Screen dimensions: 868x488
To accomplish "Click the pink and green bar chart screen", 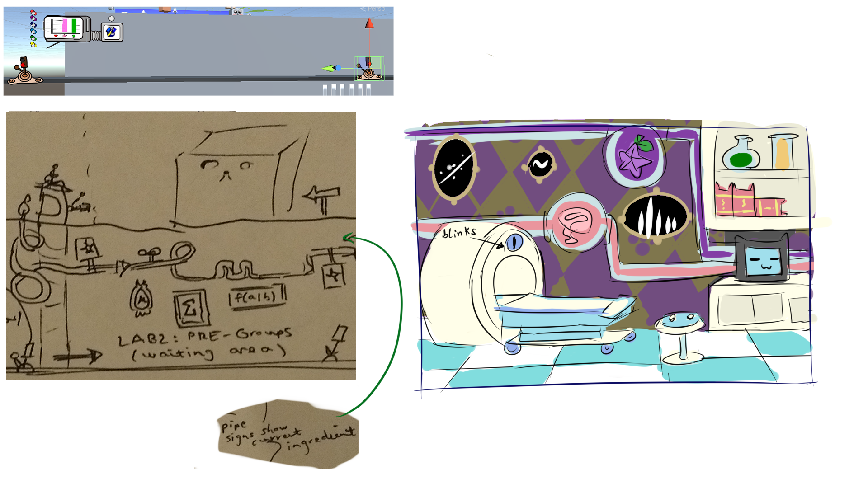I will [x=66, y=27].
